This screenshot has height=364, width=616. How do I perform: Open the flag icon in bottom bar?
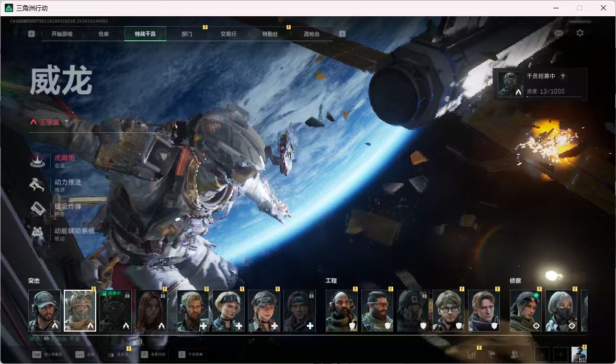pos(491,355)
